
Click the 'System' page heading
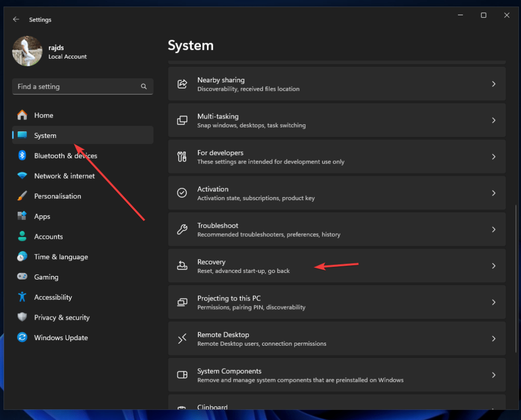click(191, 45)
